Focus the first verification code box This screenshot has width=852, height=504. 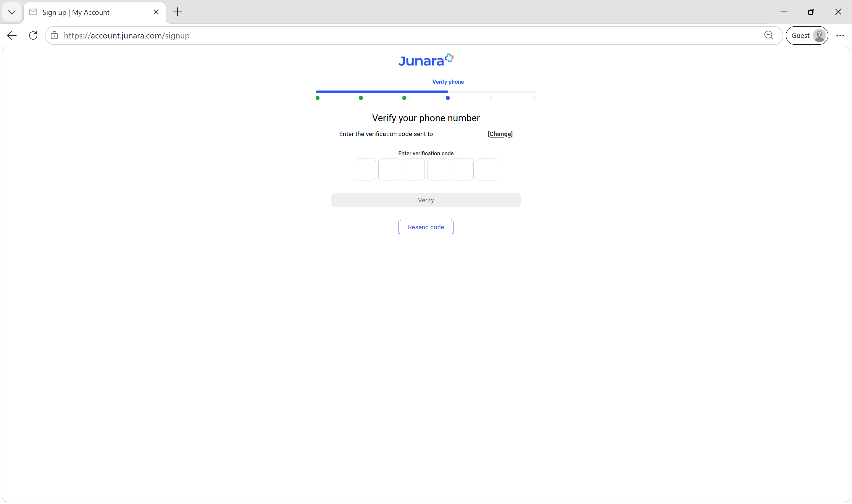(x=365, y=169)
